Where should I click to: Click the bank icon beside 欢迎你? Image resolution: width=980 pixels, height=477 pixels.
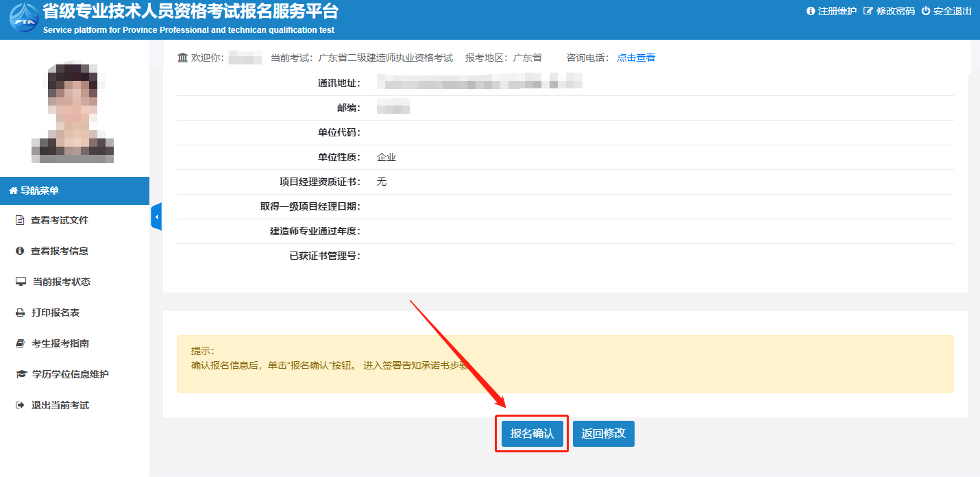(x=182, y=58)
